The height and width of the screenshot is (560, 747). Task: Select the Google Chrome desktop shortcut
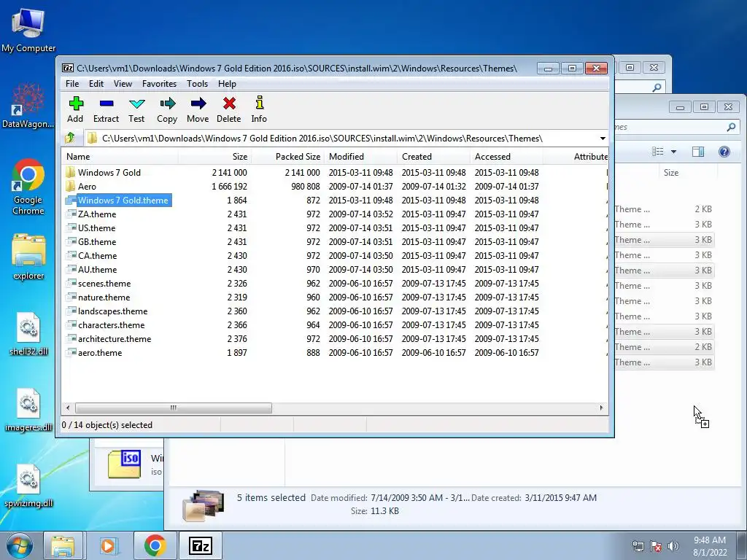click(x=28, y=187)
